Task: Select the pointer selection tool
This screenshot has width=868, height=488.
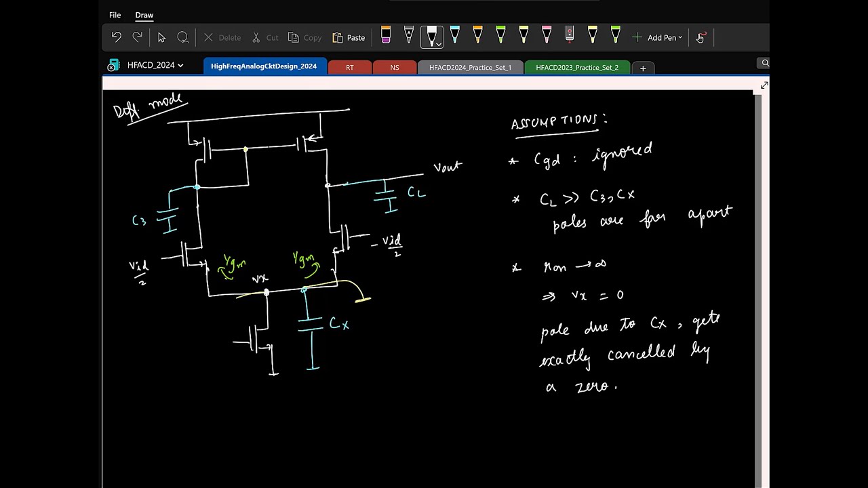Action: [x=161, y=37]
